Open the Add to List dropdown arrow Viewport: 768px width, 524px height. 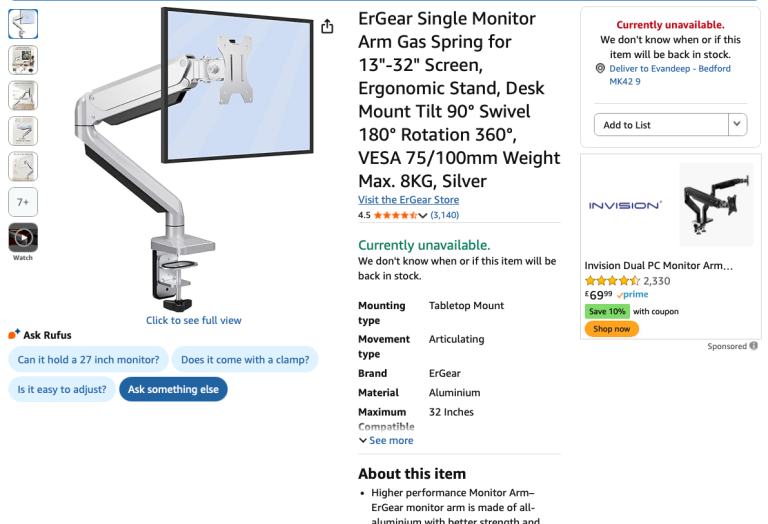[x=737, y=125]
